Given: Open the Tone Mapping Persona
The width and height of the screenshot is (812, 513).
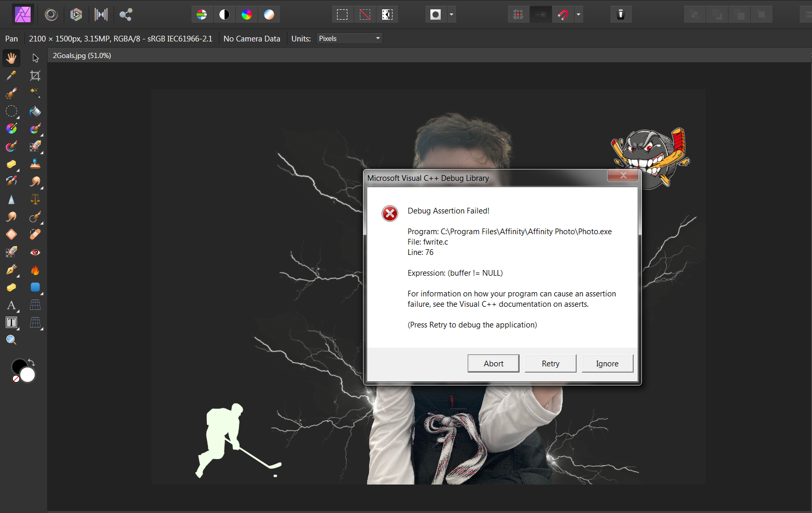Looking at the screenshot, I should pyautogui.click(x=101, y=15).
